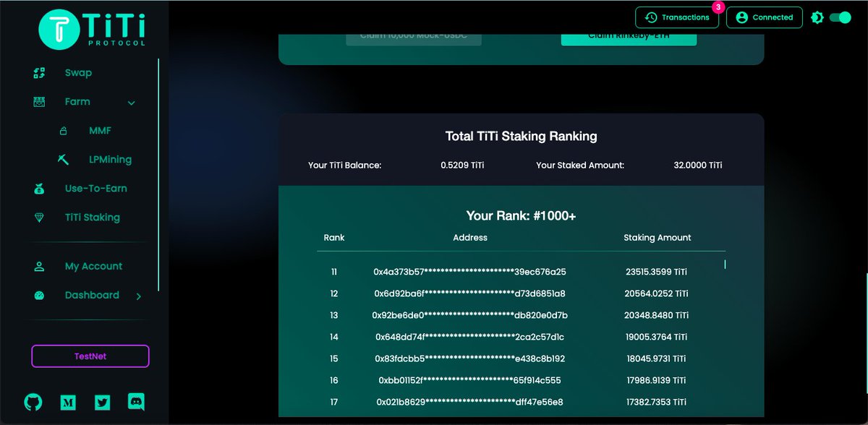Select address 0xbb01152f...65f914c555

469,380
